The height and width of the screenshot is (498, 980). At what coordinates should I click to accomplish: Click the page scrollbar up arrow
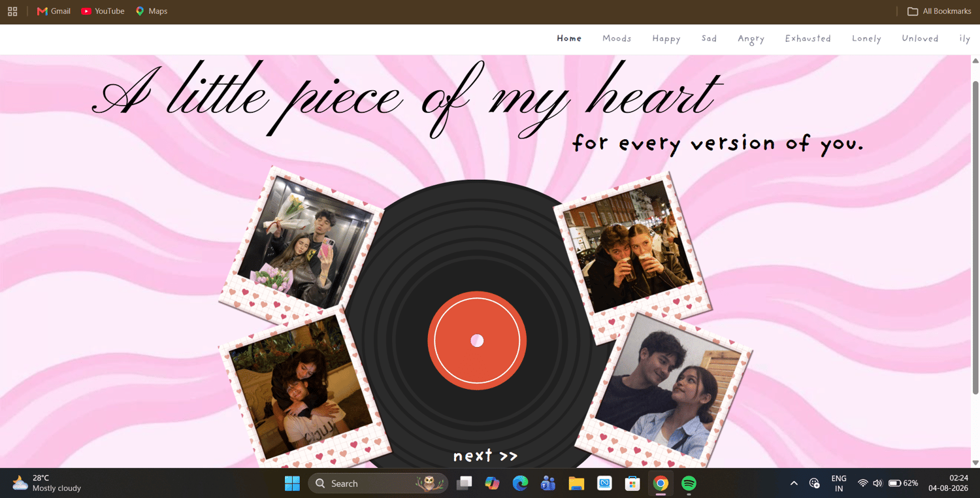(975, 61)
